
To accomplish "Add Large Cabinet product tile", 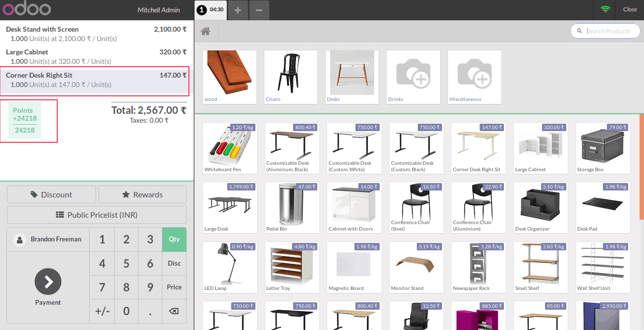I will pos(541,148).
